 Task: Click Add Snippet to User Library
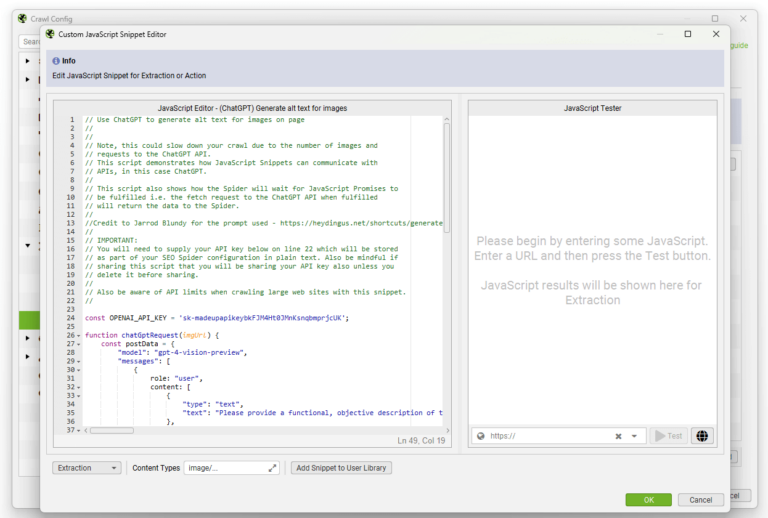[x=341, y=468]
